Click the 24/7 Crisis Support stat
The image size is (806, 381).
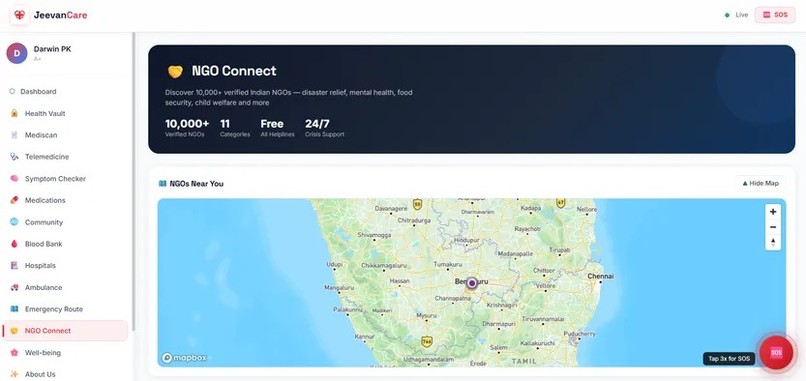324,128
